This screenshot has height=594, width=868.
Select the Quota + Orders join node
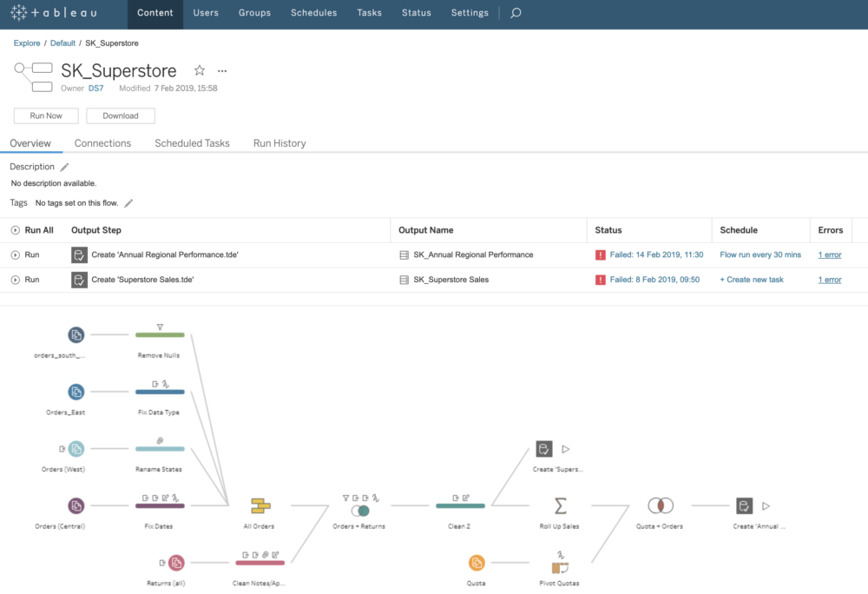(x=661, y=505)
